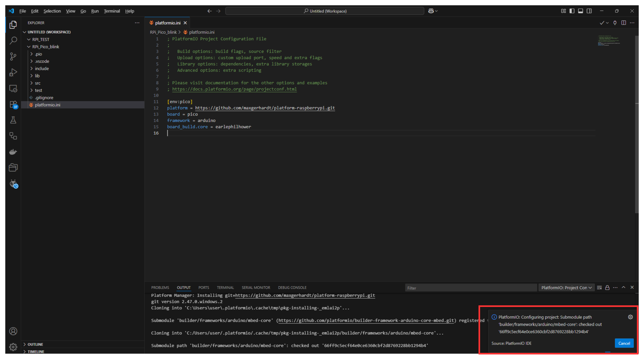644x360 pixels.
Task: Toggle bottom Panel layout button
Action: tap(581, 11)
